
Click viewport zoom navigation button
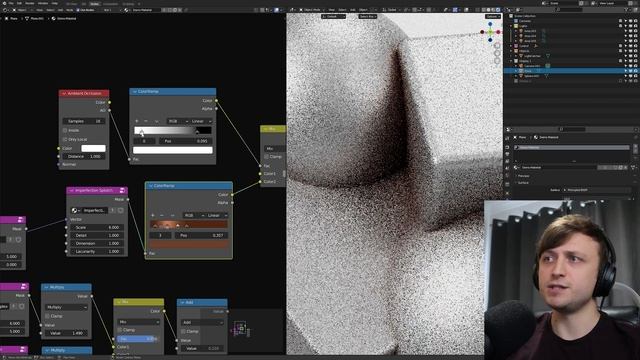pyautogui.click(x=497, y=46)
